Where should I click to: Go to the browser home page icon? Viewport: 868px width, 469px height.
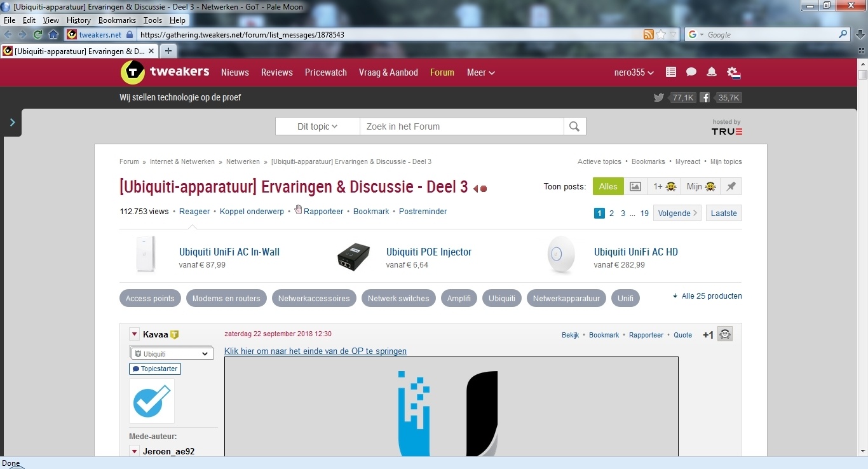pyautogui.click(x=53, y=34)
